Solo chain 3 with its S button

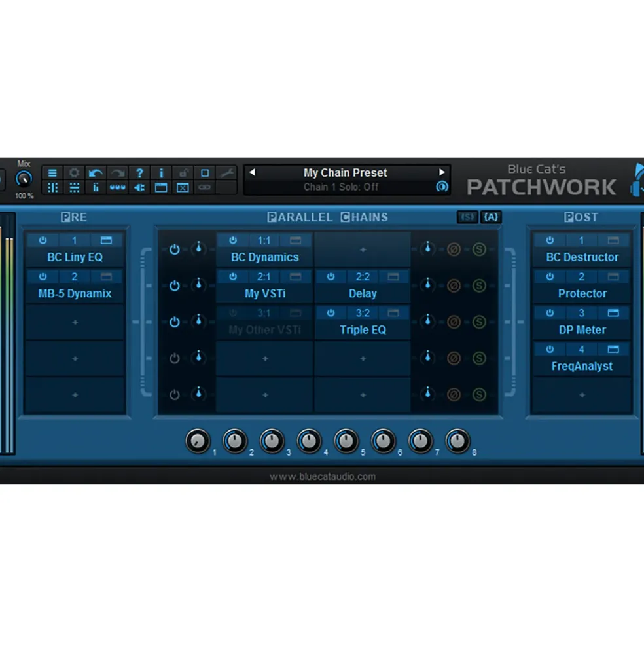(479, 322)
